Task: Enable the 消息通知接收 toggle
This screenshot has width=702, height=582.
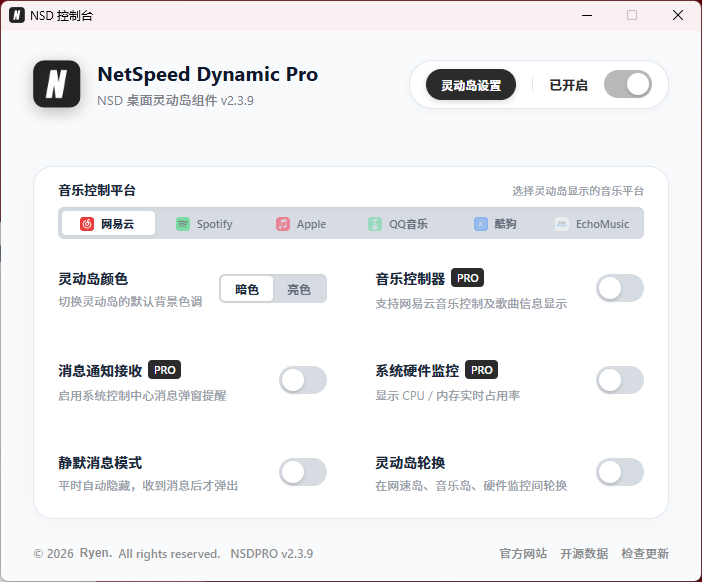Action: tap(303, 380)
